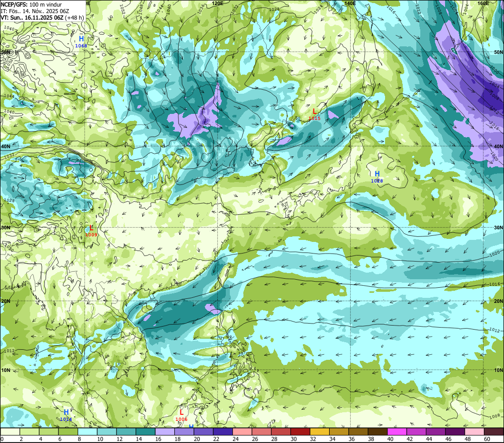504x443 pixels.
Task: Click the legend value label 40
Action: coord(390,439)
